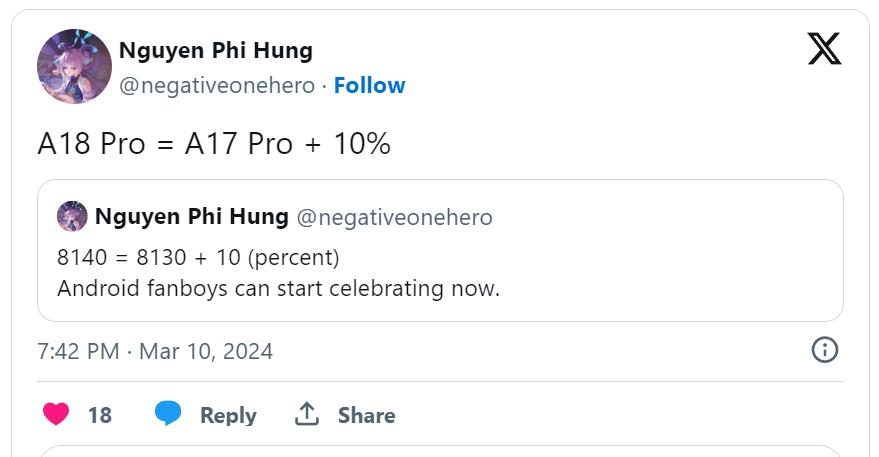Click the Reply text label
This screenshot has height=457, width=879.
[x=228, y=415]
